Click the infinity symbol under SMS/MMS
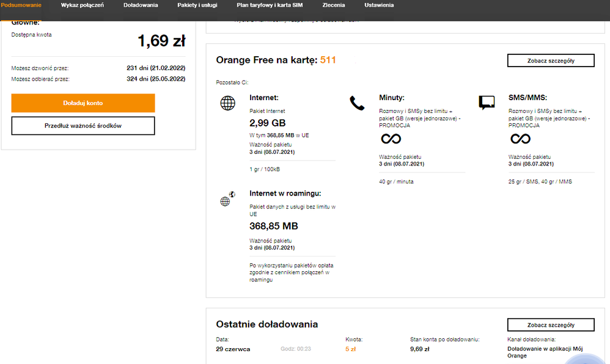The image size is (610, 364). coord(520,139)
